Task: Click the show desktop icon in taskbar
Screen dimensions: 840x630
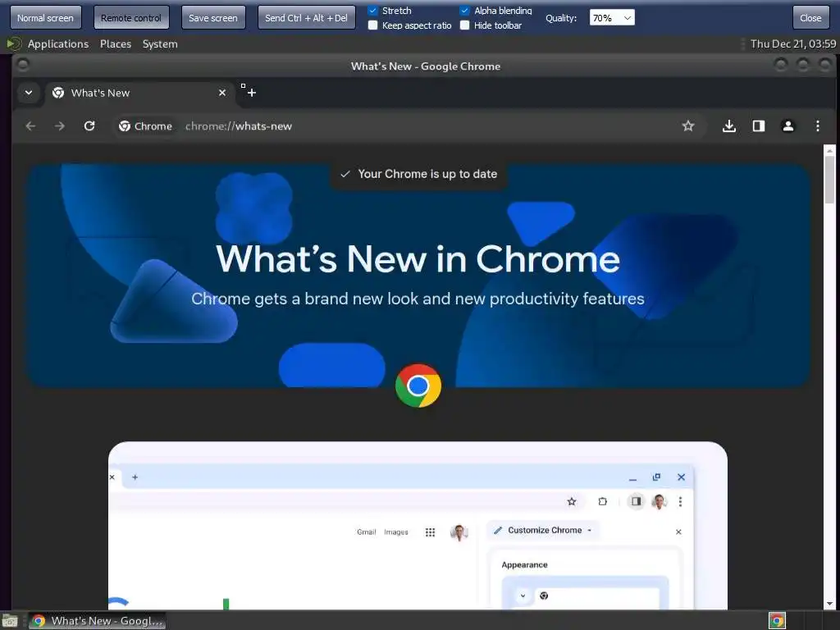Action: pos(10,621)
